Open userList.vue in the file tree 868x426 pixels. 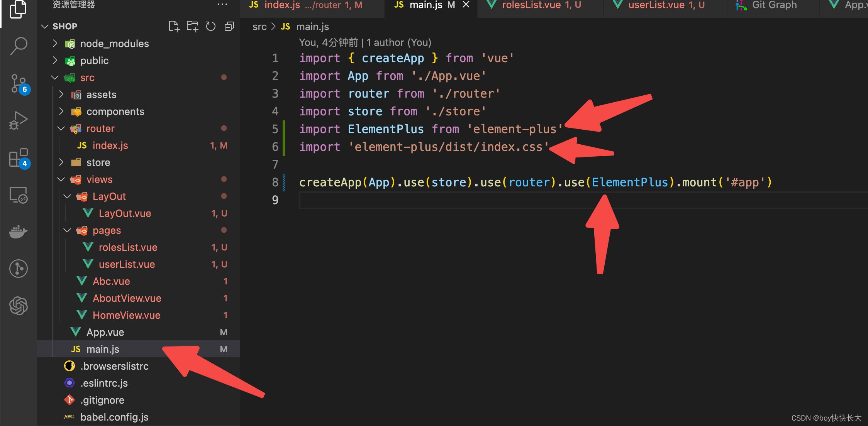pos(139,264)
